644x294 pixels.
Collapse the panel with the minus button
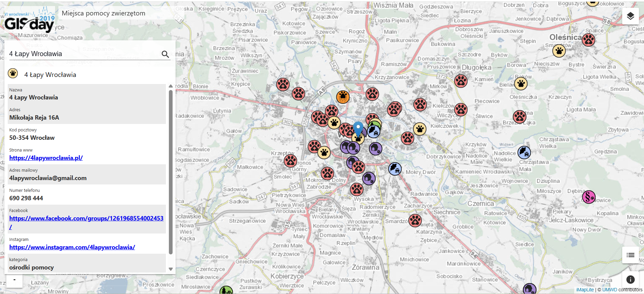click(14, 280)
